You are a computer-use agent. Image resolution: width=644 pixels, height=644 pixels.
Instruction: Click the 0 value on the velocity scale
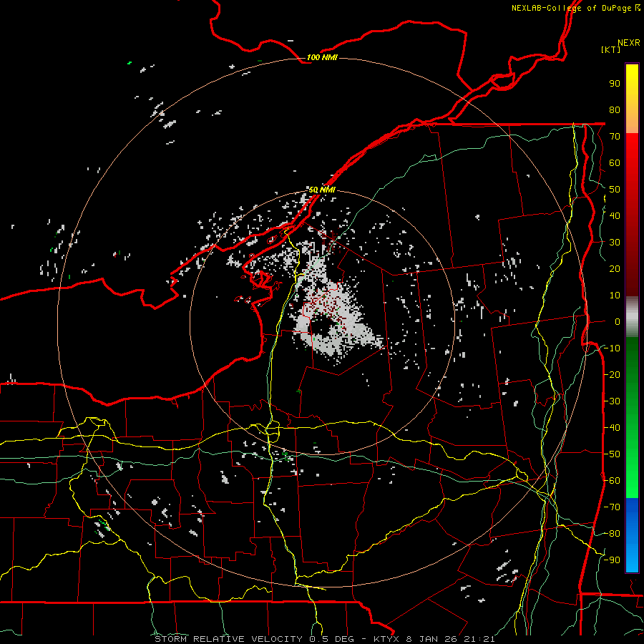(x=618, y=322)
